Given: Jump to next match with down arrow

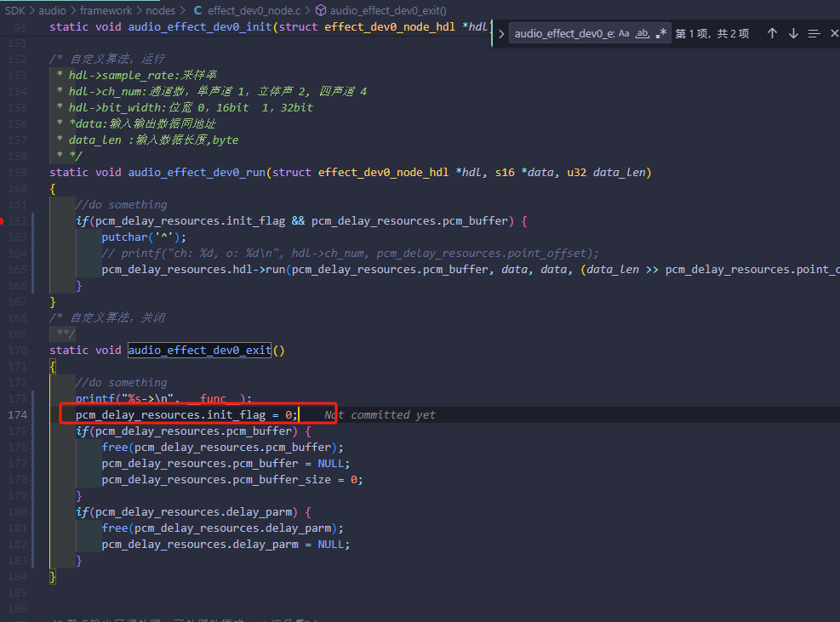Looking at the screenshot, I should click(793, 34).
